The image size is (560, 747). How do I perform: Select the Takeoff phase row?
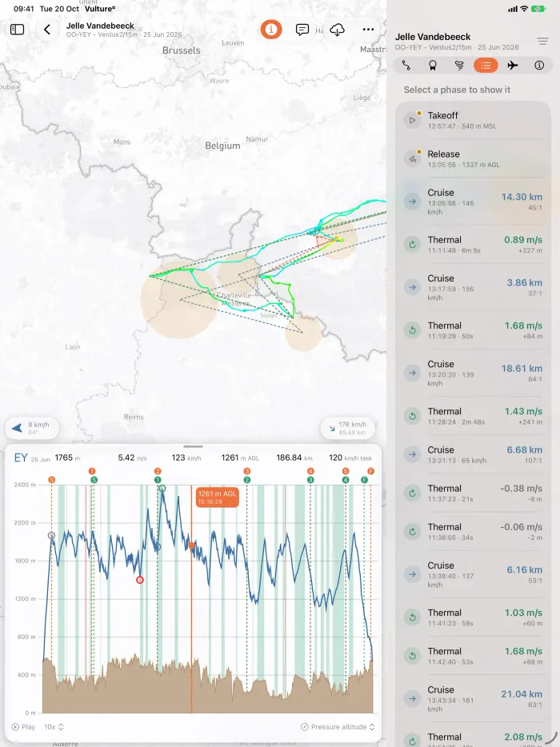[474, 120]
